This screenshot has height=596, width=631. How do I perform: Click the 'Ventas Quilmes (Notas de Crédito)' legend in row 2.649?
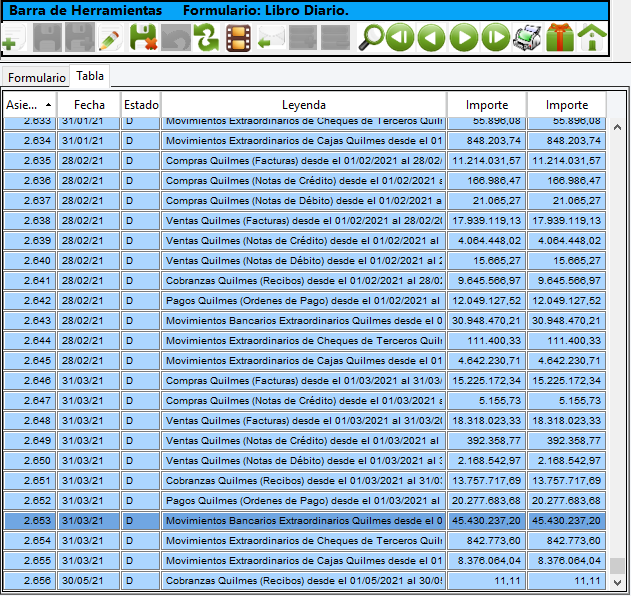coord(304,441)
